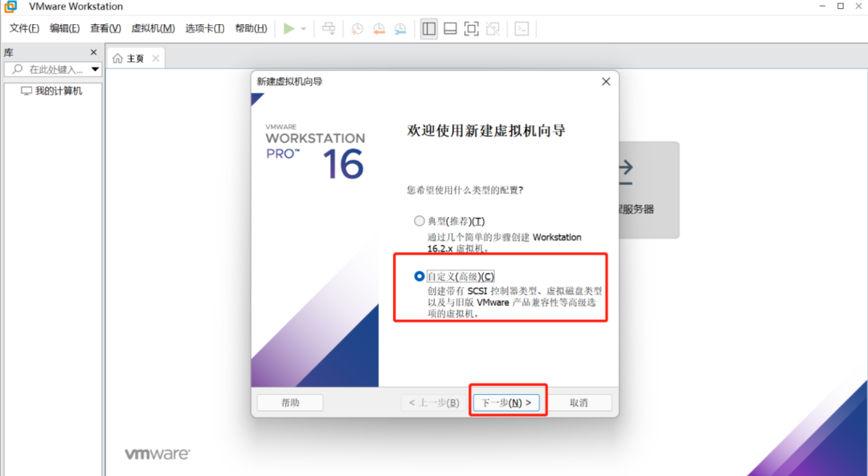Click the 帮助 button in wizard
Viewport: 868px width, 476px height.
[290, 403]
